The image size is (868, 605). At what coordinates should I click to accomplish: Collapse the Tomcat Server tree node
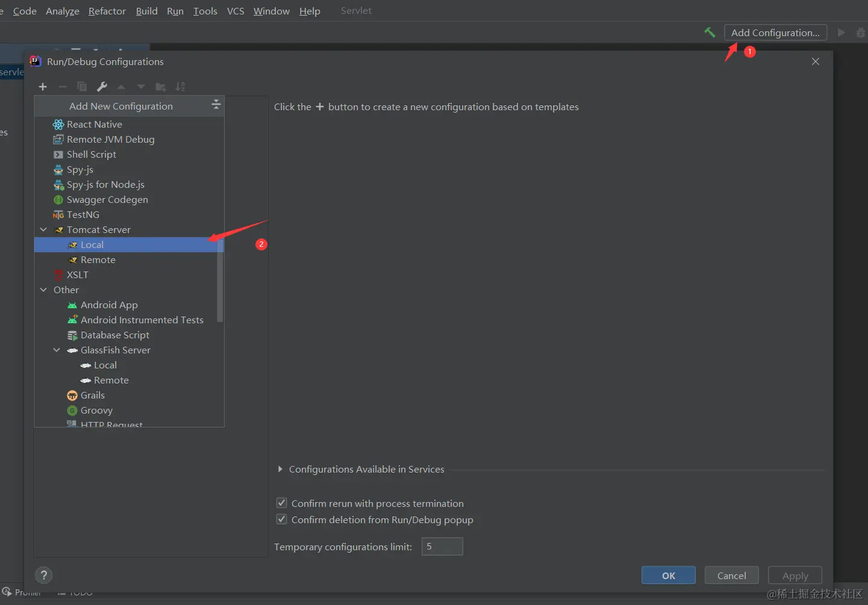[43, 229]
